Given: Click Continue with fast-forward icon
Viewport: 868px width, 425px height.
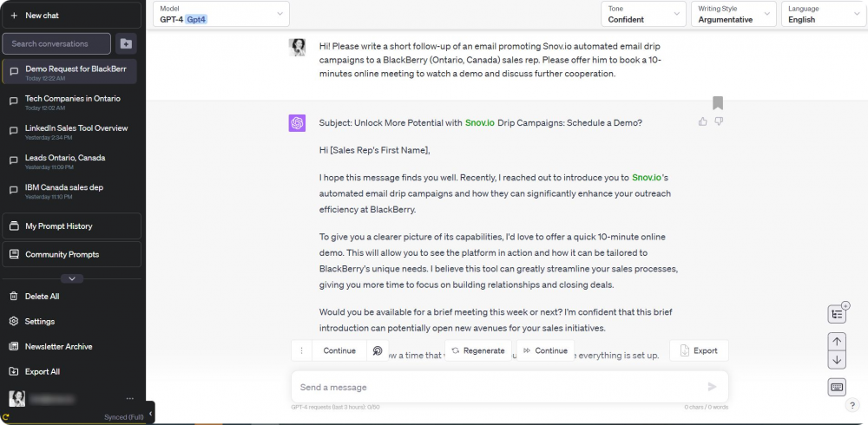Looking at the screenshot, I should coord(545,351).
